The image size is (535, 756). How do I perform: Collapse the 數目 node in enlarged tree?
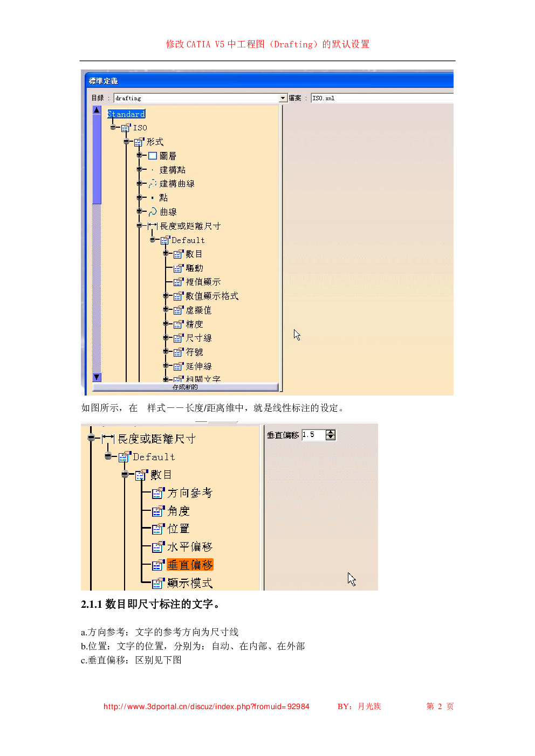tap(125, 474)
